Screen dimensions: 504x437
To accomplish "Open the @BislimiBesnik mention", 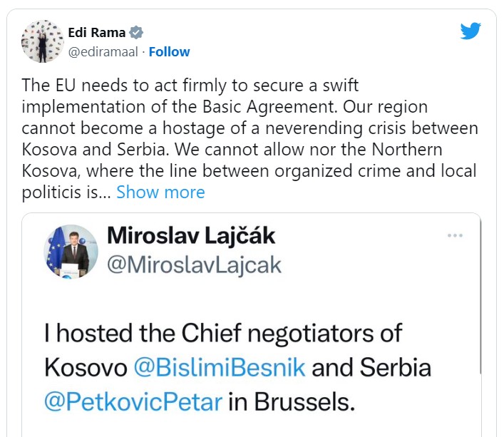I will click(220, 367).
